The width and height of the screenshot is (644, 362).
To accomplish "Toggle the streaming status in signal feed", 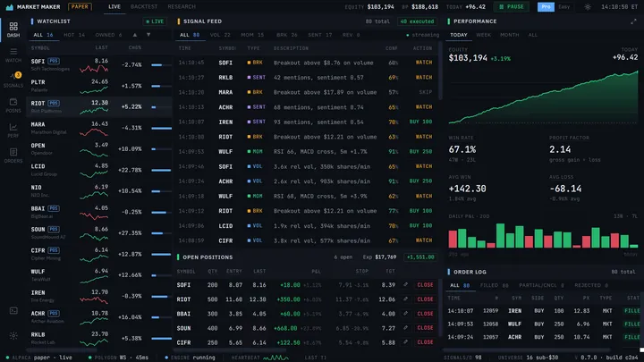I will point(422,35).
